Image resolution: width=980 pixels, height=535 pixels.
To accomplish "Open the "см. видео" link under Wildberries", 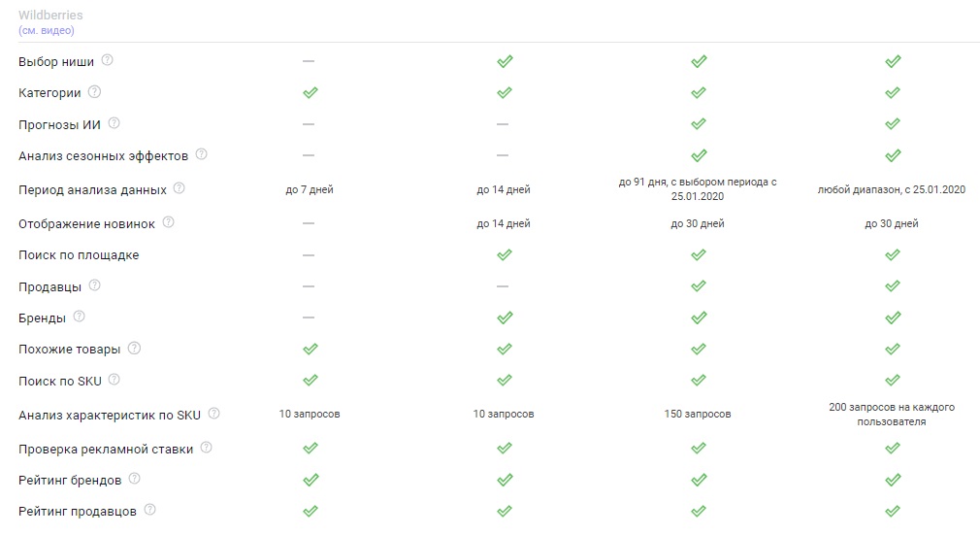I will pyautogui.click(x=47, y=30).
